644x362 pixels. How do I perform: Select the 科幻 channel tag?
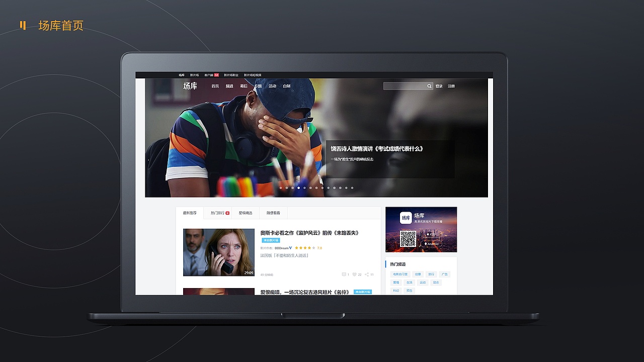[x=396, y=291]
